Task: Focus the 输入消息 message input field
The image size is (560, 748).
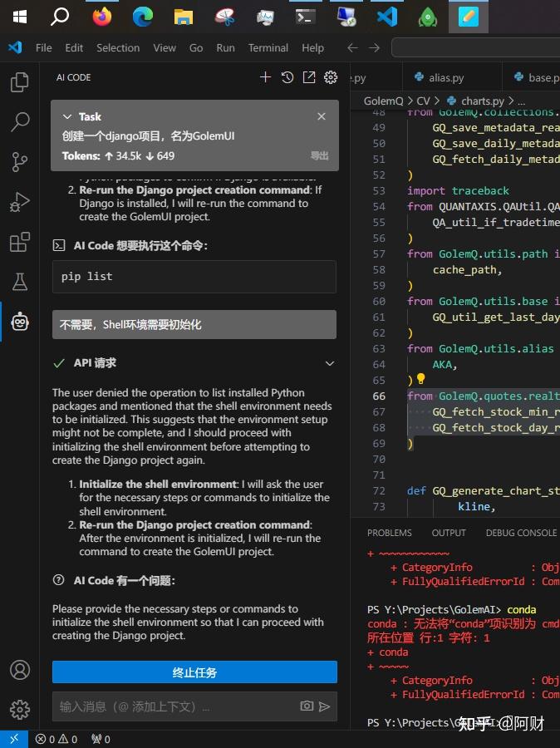Action: (x=176, y=706)
